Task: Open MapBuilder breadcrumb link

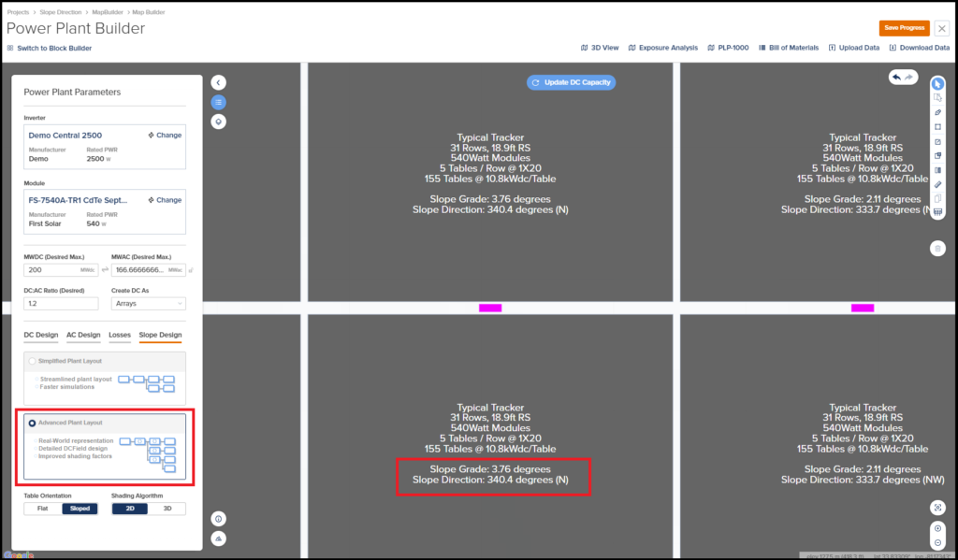Action: tap(107, 12)
